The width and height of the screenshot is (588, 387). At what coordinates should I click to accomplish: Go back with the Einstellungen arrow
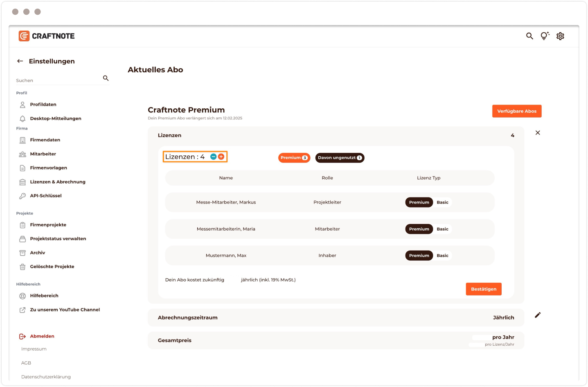click(20, 61)
